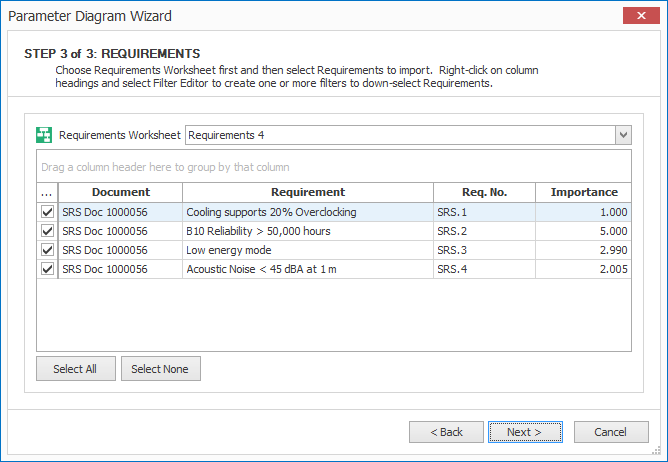Click the Requirements Worksheet icon
668x462 pixels.
[44, 135]
